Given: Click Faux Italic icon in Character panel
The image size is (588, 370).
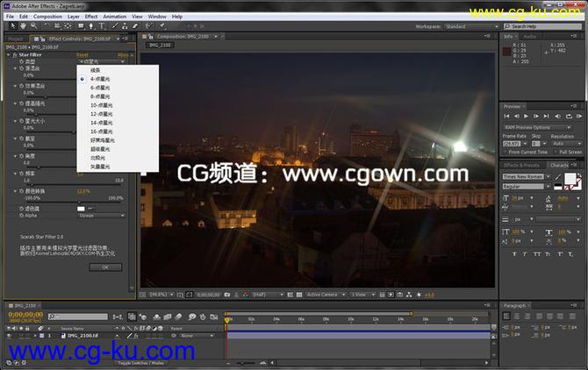Looking at the screenshot, I should point(525,254).
